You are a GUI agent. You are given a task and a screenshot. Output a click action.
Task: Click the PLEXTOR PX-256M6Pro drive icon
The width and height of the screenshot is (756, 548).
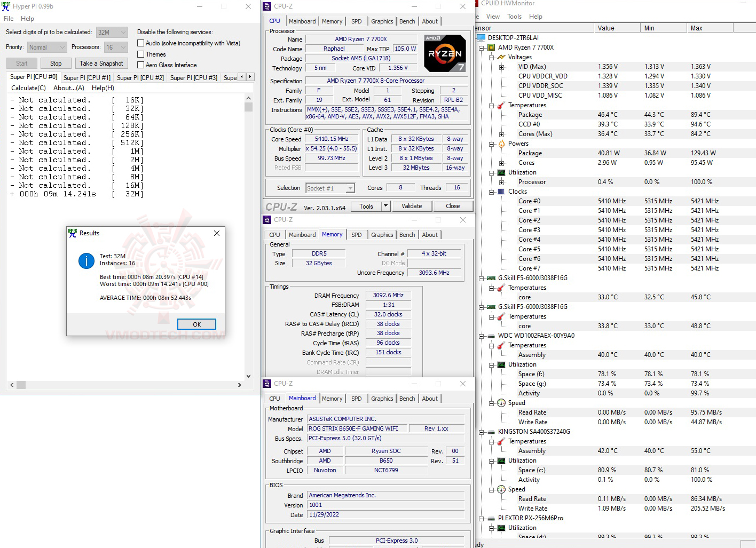[491, 518]
